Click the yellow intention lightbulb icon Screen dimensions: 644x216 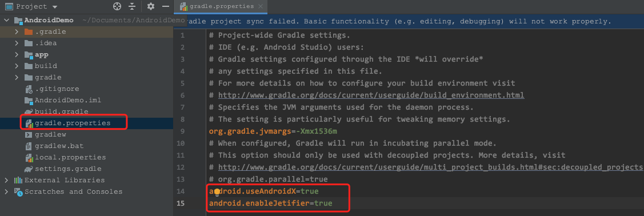coord(217,192)
